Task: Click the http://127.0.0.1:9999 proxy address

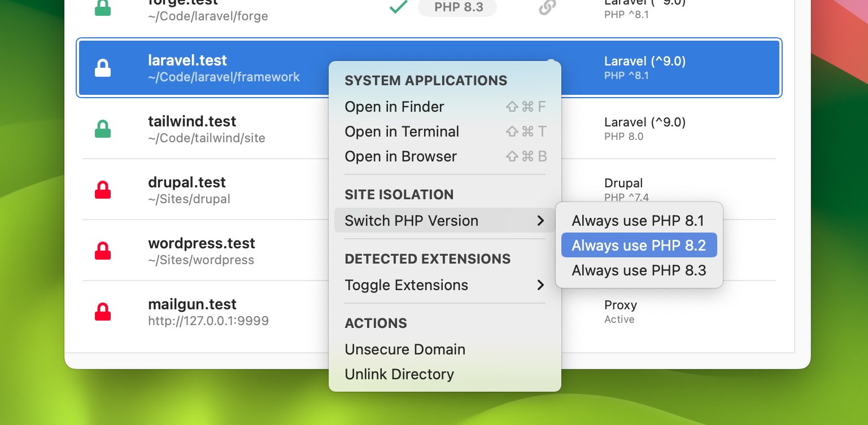Action: pos(208,321)
